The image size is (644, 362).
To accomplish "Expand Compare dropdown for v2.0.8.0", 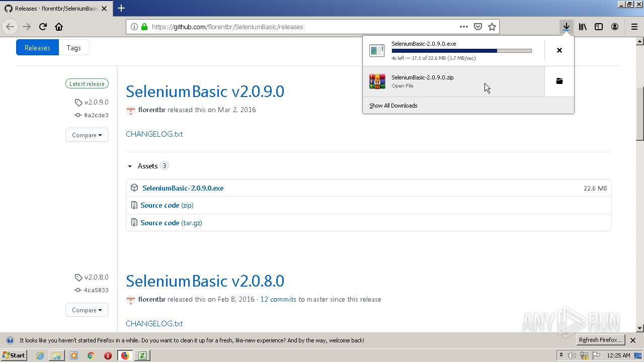I will [x=87, y=310].
